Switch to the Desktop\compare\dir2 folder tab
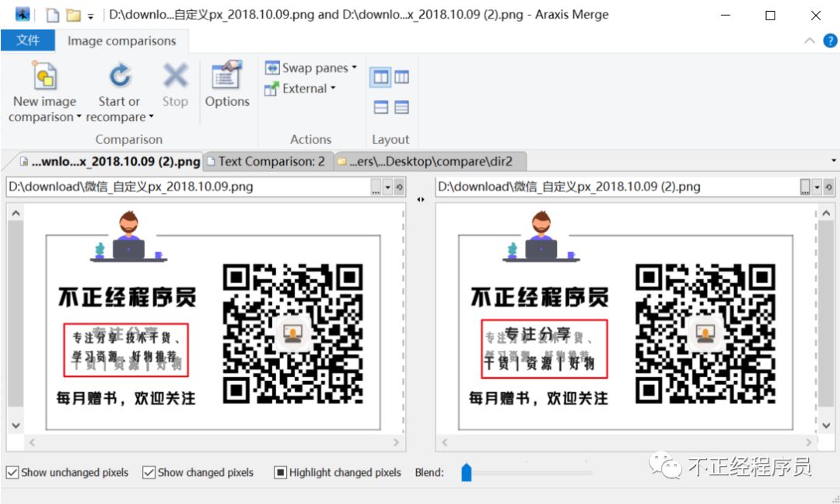The width and height of the screenshot is (840, 504). pyautogui.click(x=429, y=161)
